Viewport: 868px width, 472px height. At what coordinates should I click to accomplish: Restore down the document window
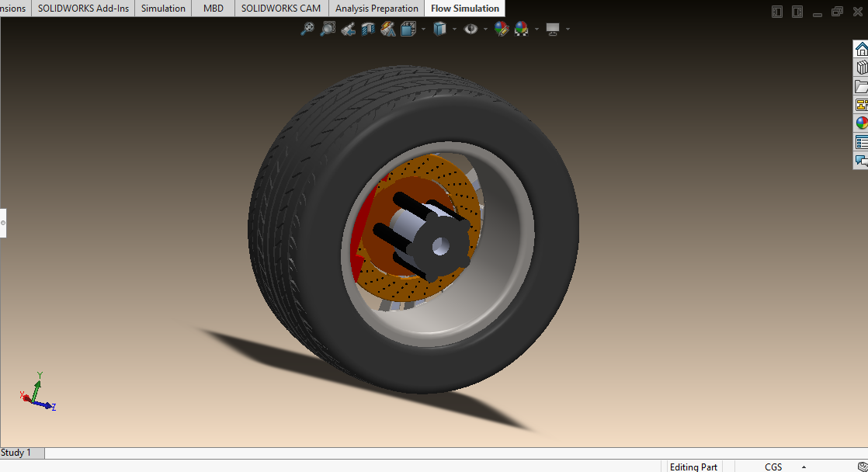point(837,12)
